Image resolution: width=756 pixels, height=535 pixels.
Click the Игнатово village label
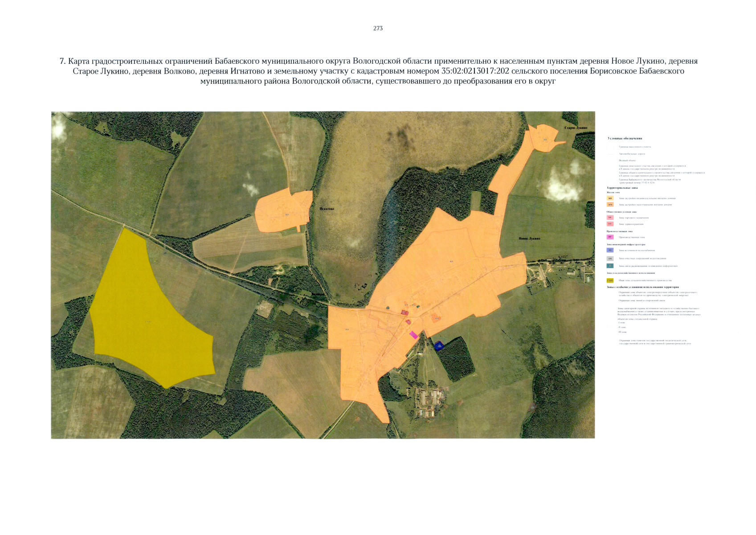point(327,209)
